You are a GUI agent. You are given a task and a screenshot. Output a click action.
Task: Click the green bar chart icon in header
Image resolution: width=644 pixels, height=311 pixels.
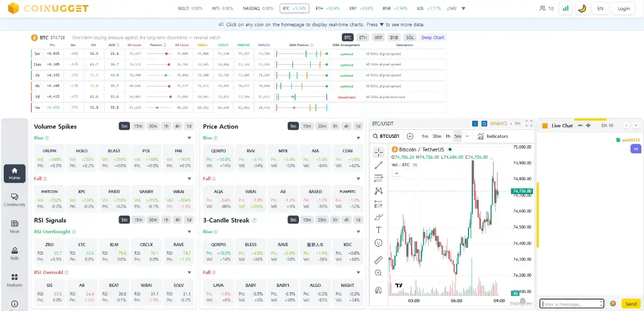[565, 8]
